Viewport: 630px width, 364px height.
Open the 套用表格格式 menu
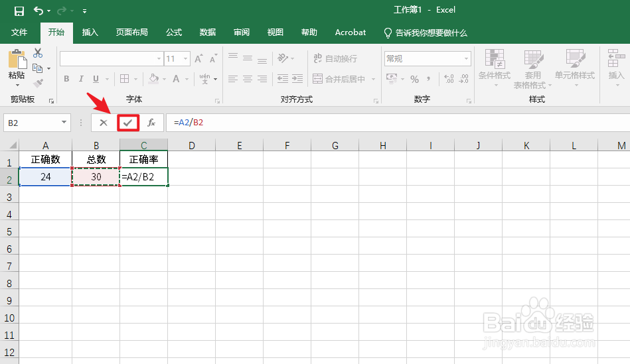click(x=533, y=69)
